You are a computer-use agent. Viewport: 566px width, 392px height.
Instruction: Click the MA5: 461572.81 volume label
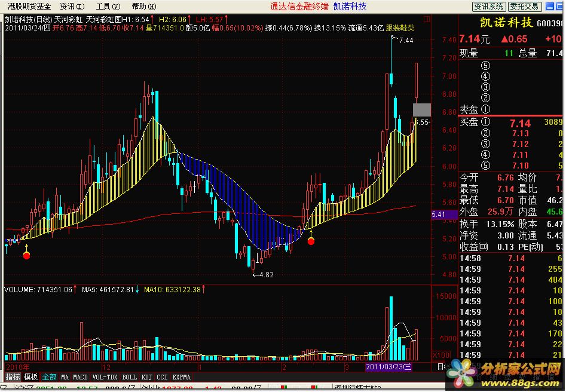(x=108, y=289)
